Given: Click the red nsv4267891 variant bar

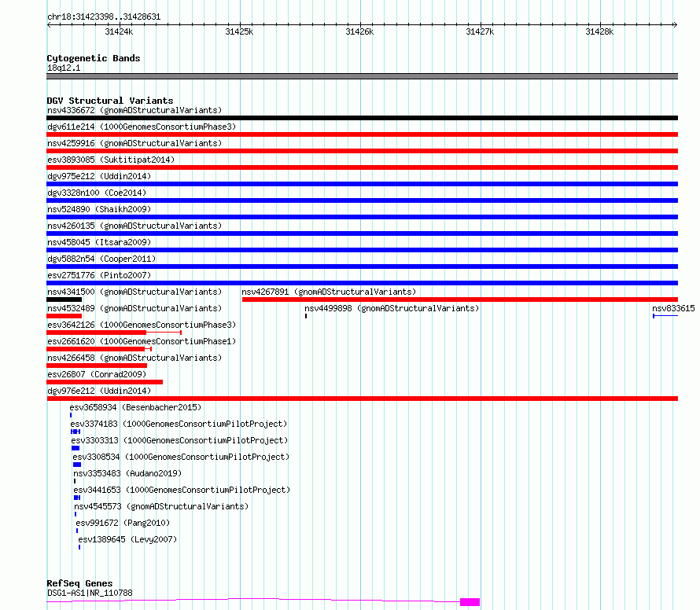Looking at the screenshot, I should click(460, 299).
